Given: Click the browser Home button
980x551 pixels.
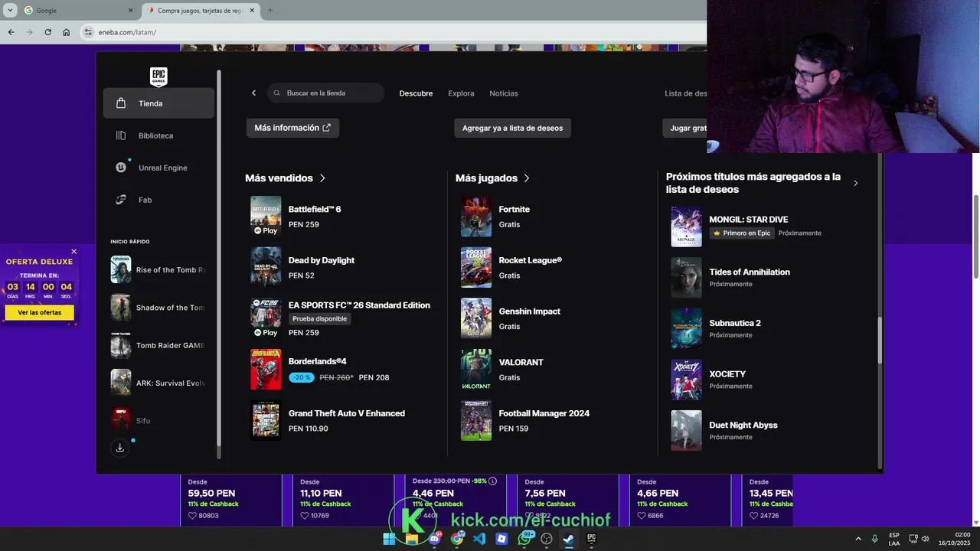Looking at the screenshot, I should 66,32.
